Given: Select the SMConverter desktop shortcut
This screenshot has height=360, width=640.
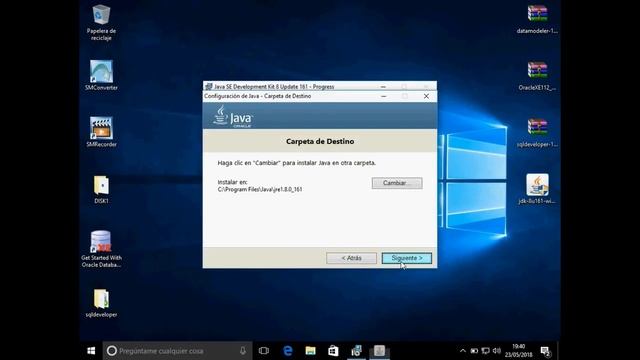Looking at the screenshot, I should point(101,75).
